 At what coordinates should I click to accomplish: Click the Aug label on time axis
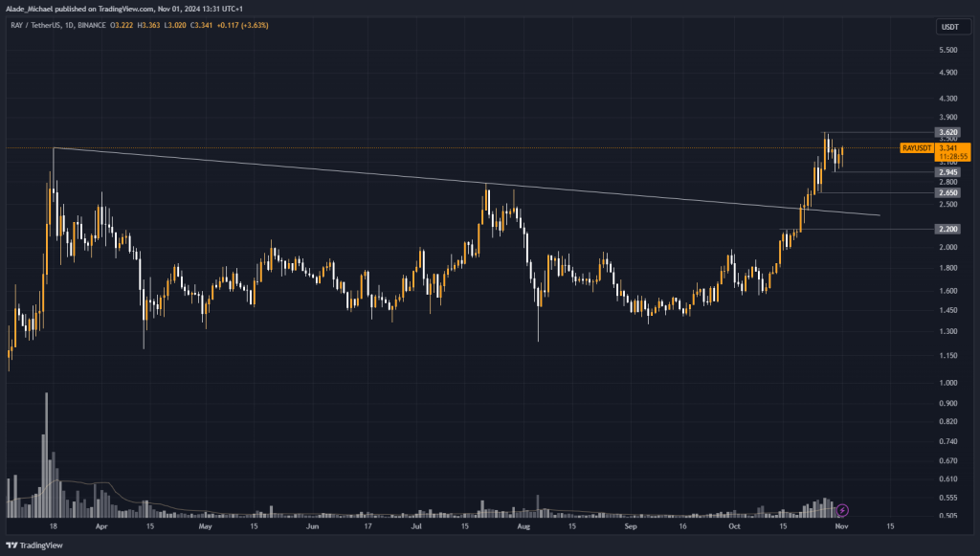click(x=523, y=526)
